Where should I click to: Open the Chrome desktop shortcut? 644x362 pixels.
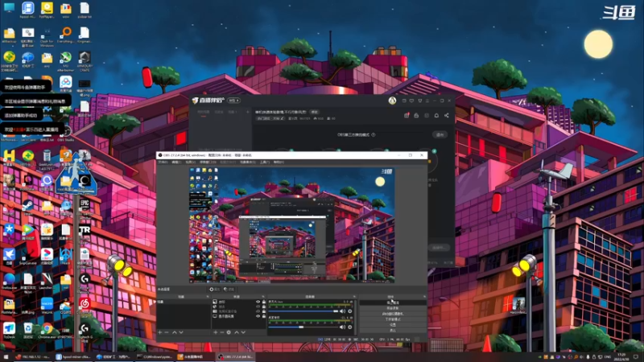tap(47, 331)
